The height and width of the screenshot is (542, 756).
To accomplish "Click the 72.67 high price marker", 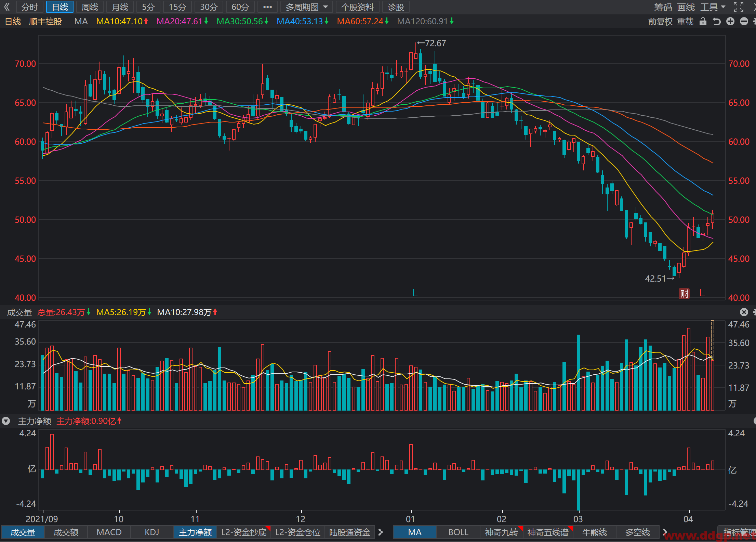I will [432, 43].
